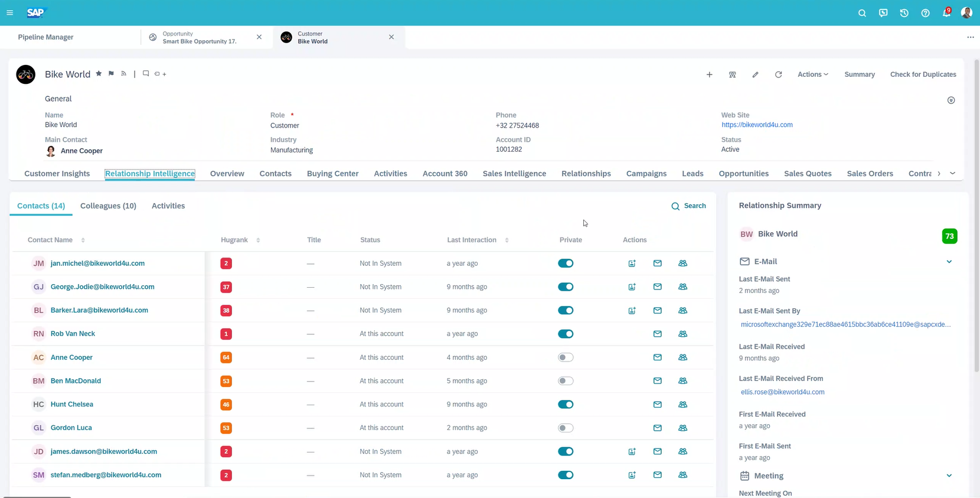Click Search in contacts panel
This screenshot has height=498, width=980.
(688, 206)
